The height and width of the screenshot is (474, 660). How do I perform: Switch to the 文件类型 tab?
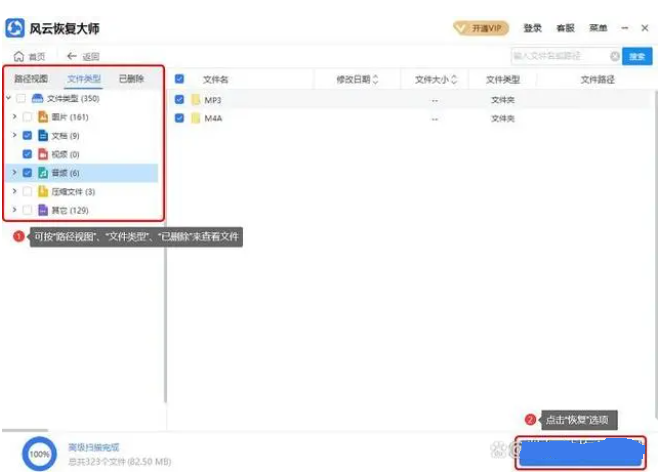tap(84, 79)
